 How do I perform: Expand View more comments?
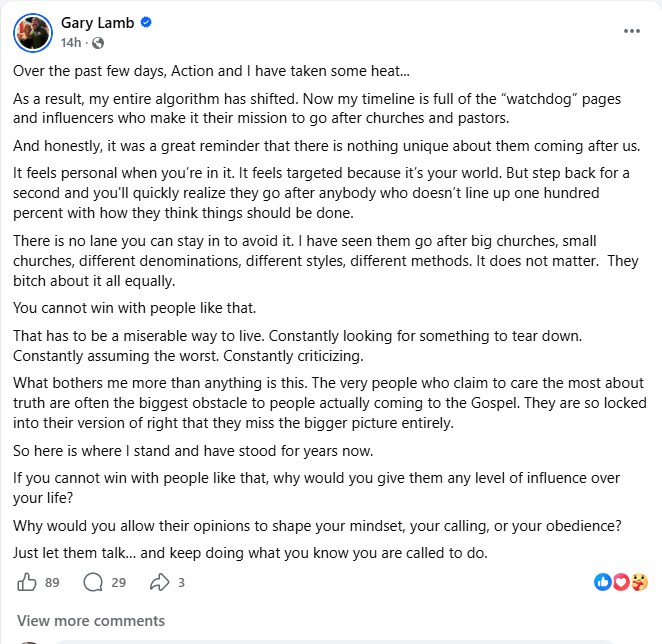[91, 621]
